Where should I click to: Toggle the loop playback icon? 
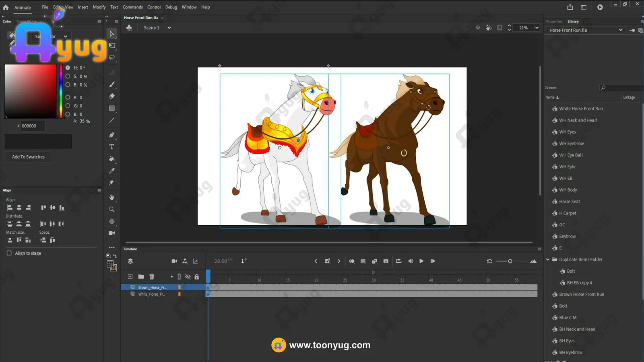point(398,261)
